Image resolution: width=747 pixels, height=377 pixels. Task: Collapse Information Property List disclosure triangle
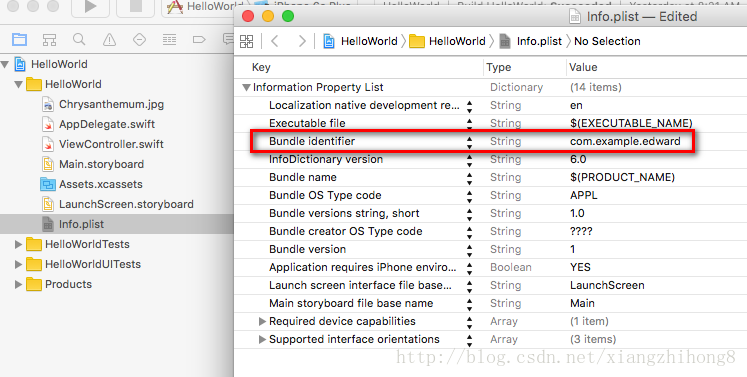tap(246, 88)
